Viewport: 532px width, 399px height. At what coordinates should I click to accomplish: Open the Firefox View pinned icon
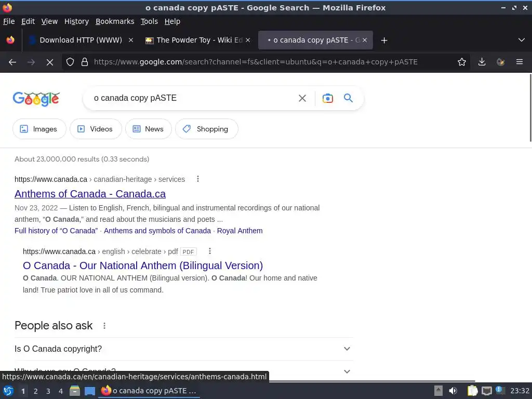(x=10, y=40)
